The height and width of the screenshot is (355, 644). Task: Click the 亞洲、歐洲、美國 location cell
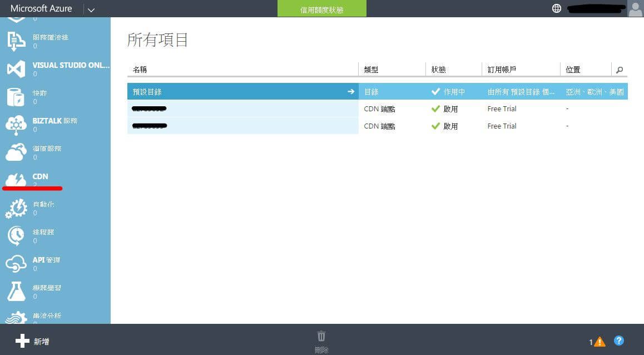click(595, 92)
